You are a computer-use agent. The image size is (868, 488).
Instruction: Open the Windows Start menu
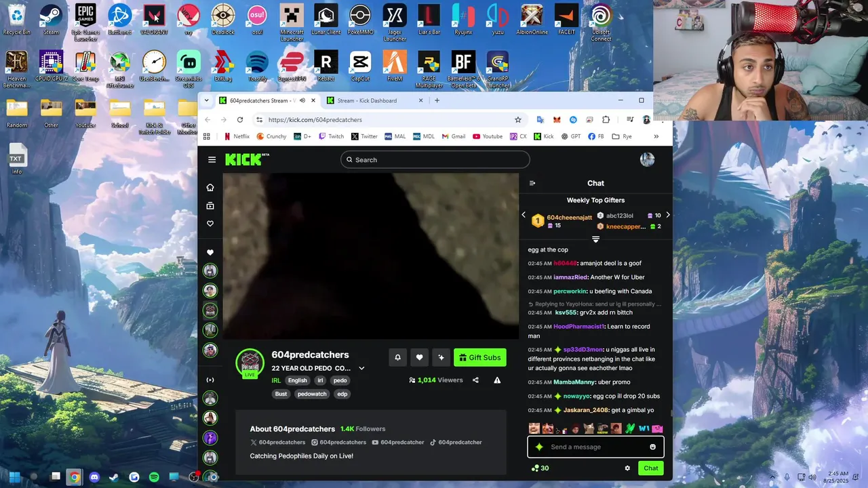pyautogui.click(x=15, y=477)
